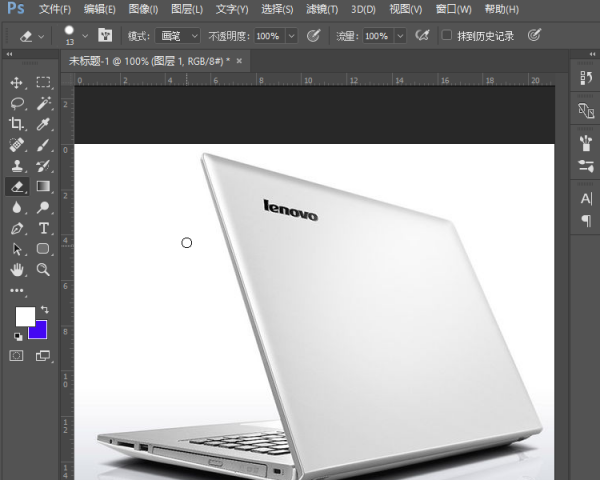This screenshot has height=480, width=600.
Task: Select the Magic Wand tool
Action: pyautogui.click(x=43, y=103)
